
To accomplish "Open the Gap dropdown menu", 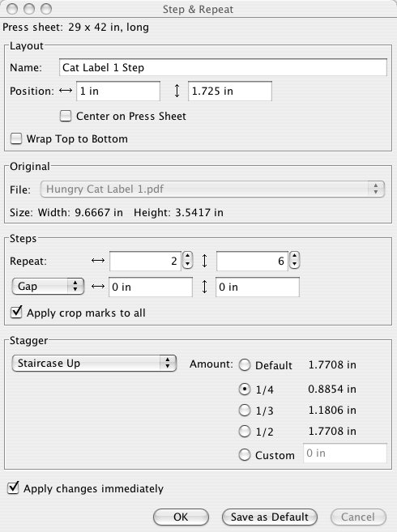I will (48, 287).
